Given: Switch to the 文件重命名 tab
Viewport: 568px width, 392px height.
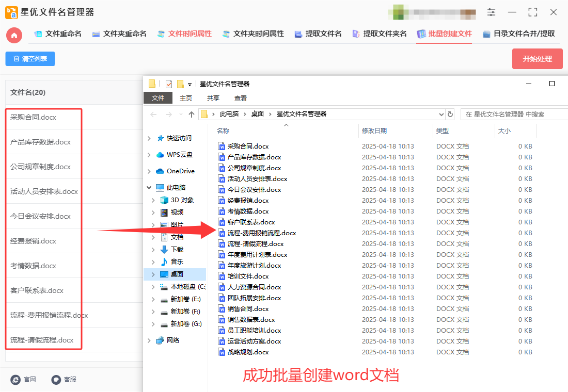Looking at the screenshot, I should 58,34.
